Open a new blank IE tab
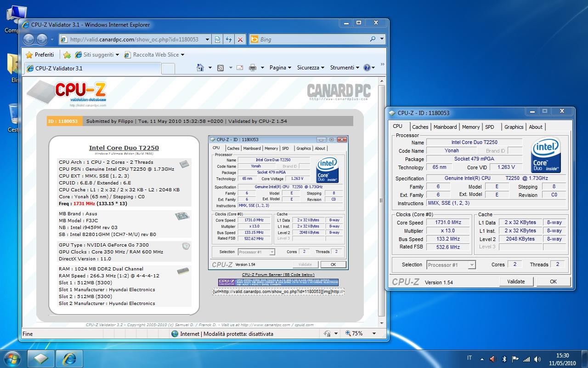588x368 pixels. click(x=168, y=69)
